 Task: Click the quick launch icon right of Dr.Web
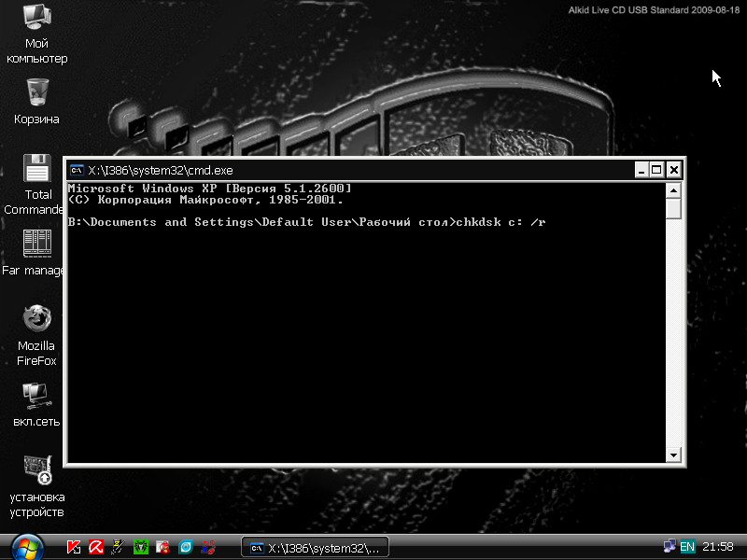pos(162,547)
